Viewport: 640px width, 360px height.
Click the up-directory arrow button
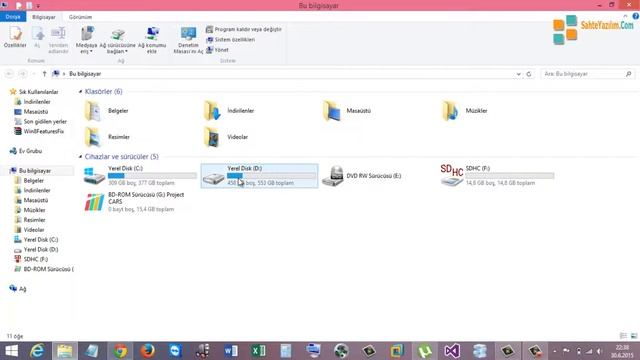click(44, 74)
